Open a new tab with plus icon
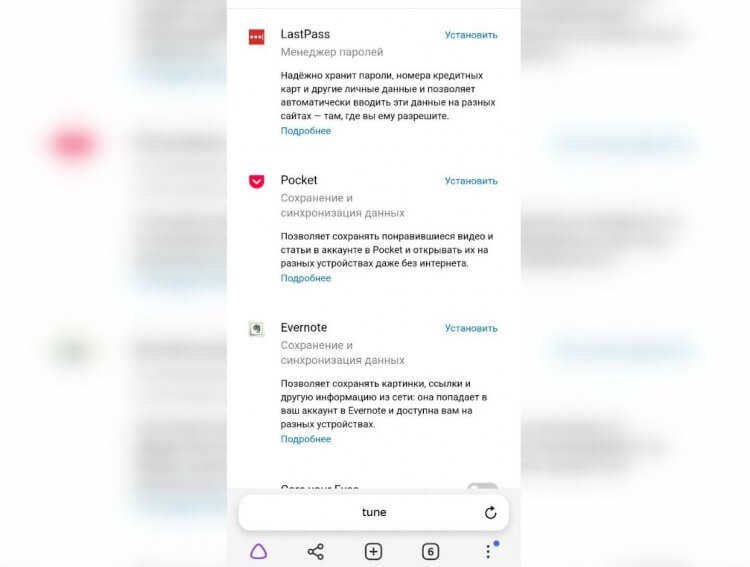 pyautogui.click(x=373, y=552)
